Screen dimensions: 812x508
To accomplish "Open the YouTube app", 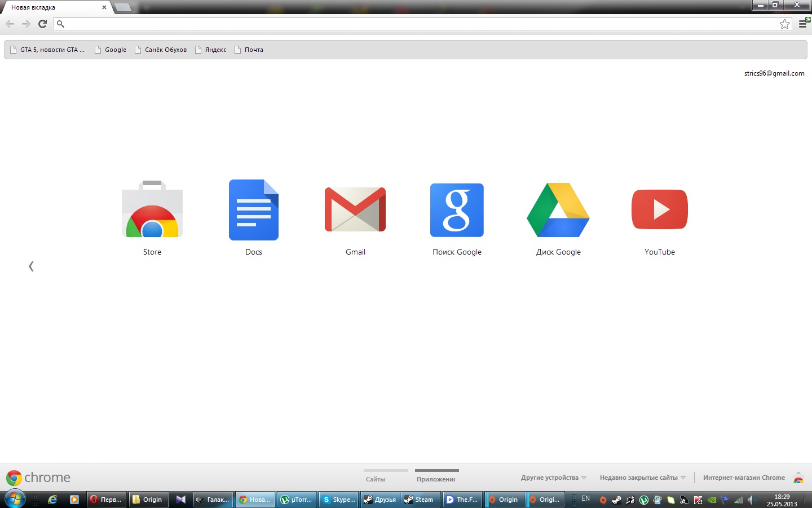I will pos(660,217).
